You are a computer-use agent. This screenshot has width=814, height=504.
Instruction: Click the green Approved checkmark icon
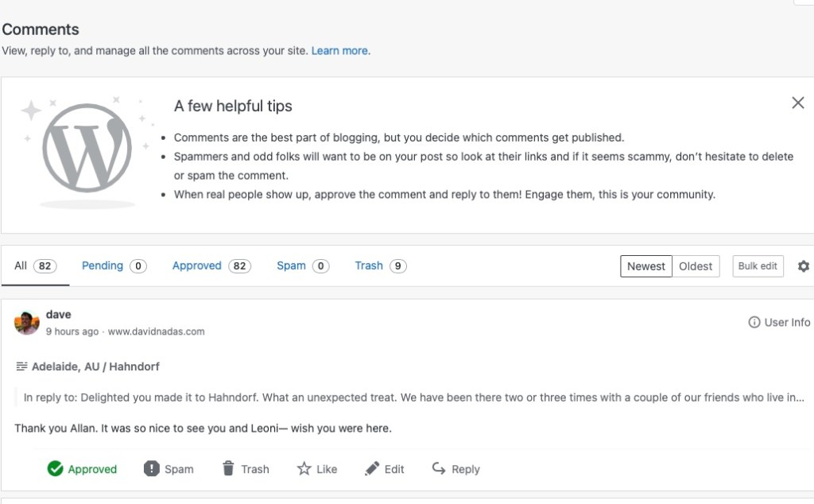coord(55,469)
